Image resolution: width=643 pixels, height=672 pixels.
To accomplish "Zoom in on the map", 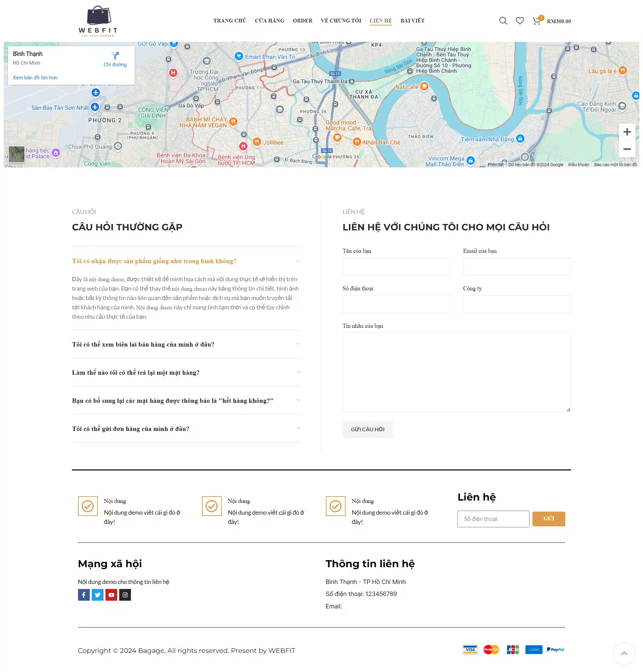I will [627, 132].
